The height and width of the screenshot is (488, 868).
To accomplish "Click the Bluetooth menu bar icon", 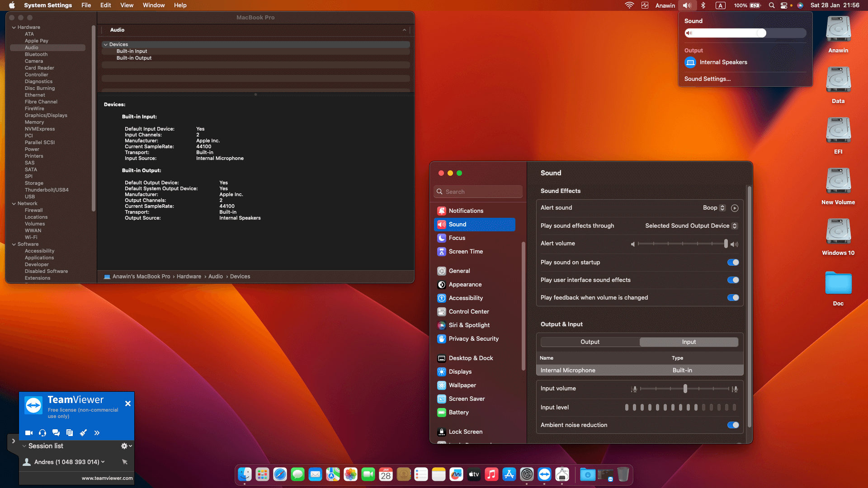I will click(x=703, y=5).
